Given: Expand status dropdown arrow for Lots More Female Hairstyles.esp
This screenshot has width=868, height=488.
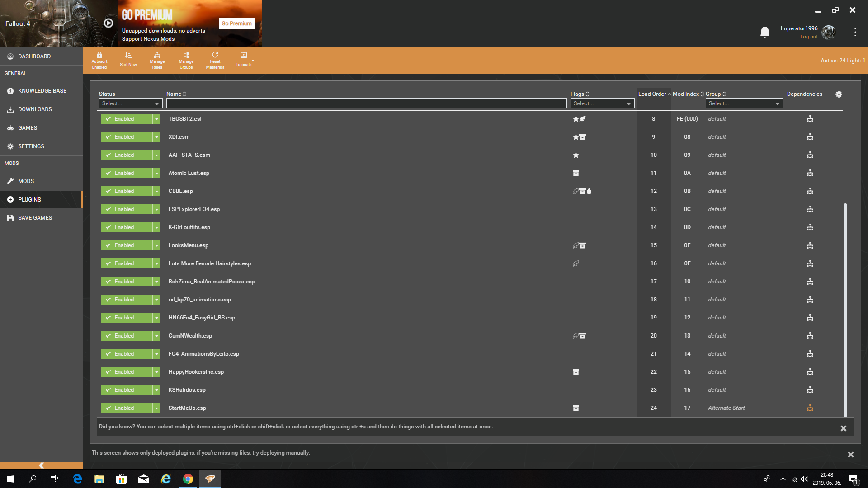Looking at the screenshot, I should [x=156, y=263].
